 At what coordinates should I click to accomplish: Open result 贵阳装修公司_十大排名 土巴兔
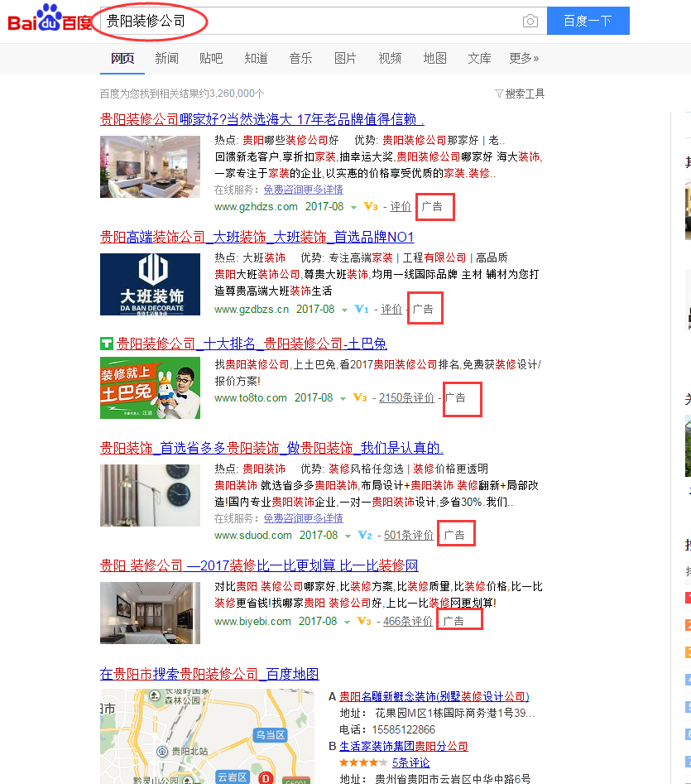pos(252,344)
